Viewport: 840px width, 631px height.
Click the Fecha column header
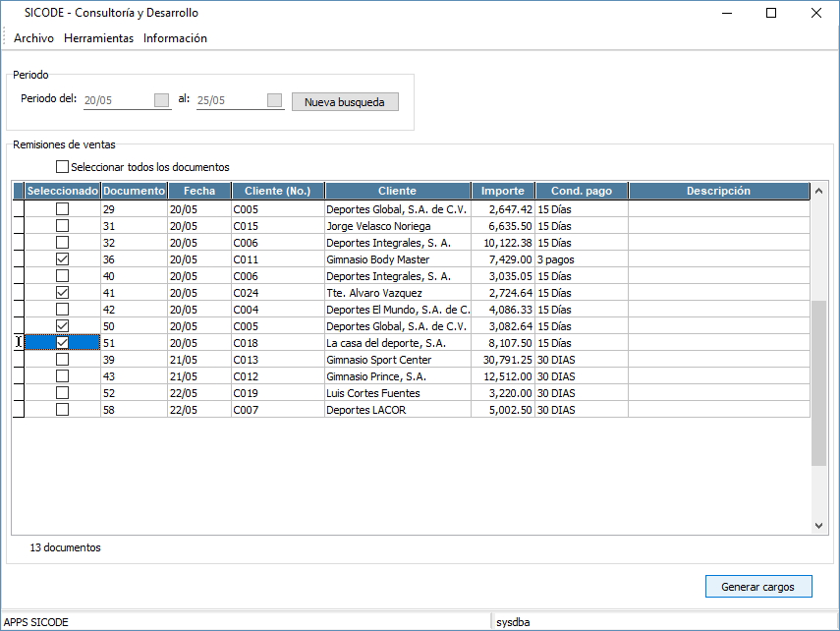(x=198, y=191)
